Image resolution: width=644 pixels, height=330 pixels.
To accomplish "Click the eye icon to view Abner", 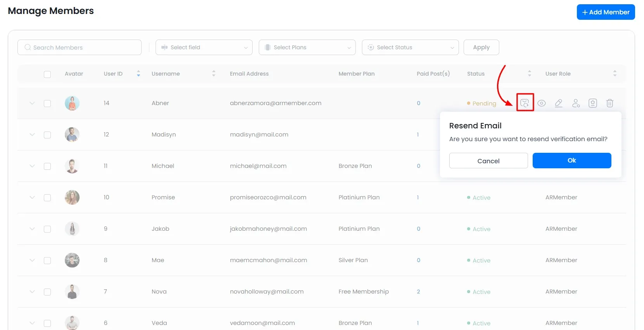I will click(542, 103).
